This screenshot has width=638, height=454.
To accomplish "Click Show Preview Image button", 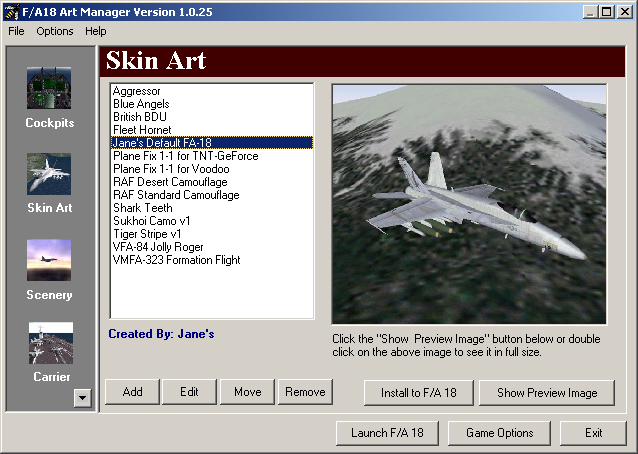I will click(547, 393).
